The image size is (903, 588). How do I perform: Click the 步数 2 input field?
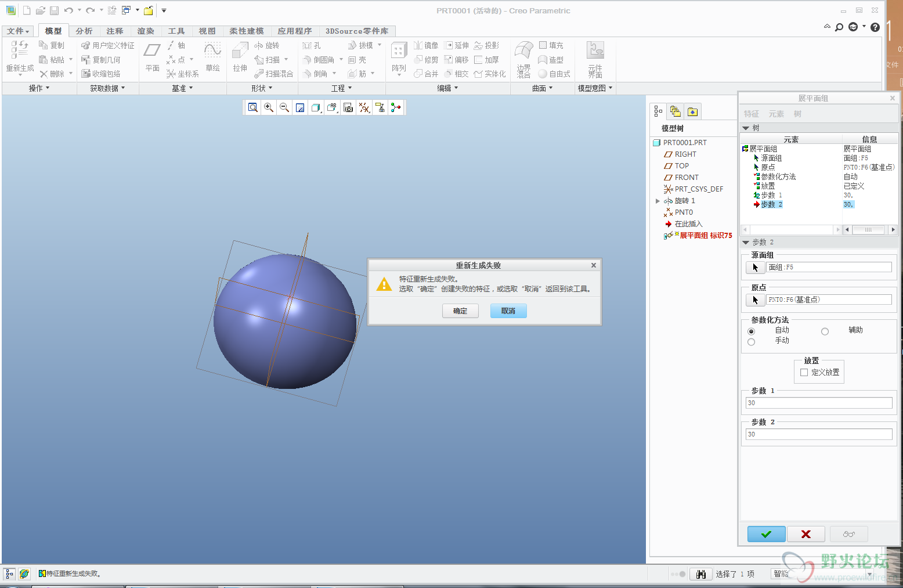[819, 434]
